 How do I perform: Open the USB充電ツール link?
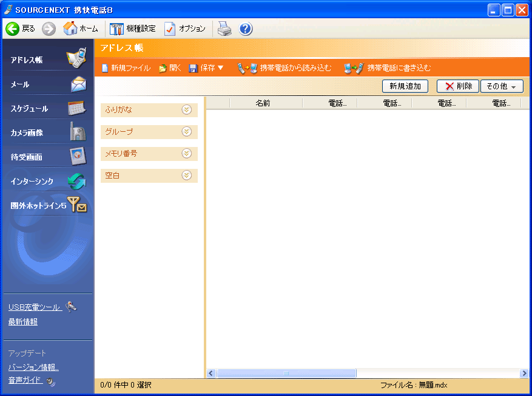coord(35,307)
